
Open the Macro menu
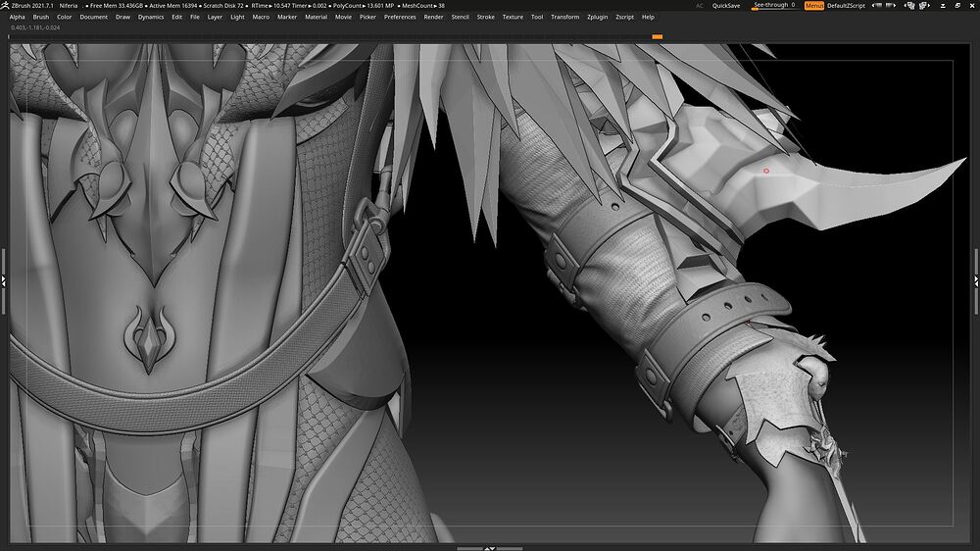point(261,17)
